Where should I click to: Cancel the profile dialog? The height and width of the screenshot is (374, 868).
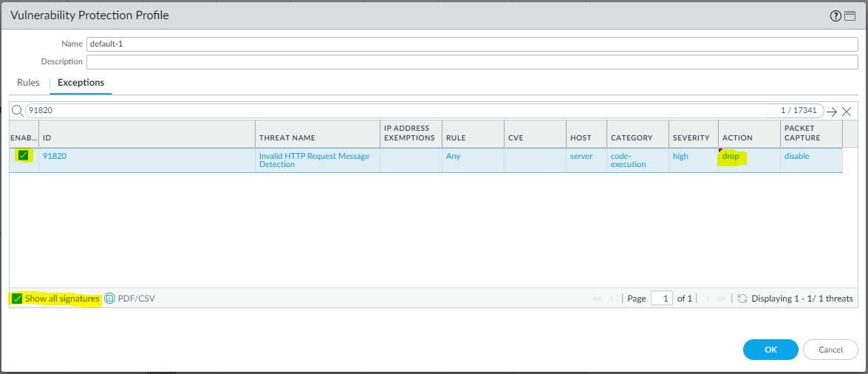click(830, 350)
